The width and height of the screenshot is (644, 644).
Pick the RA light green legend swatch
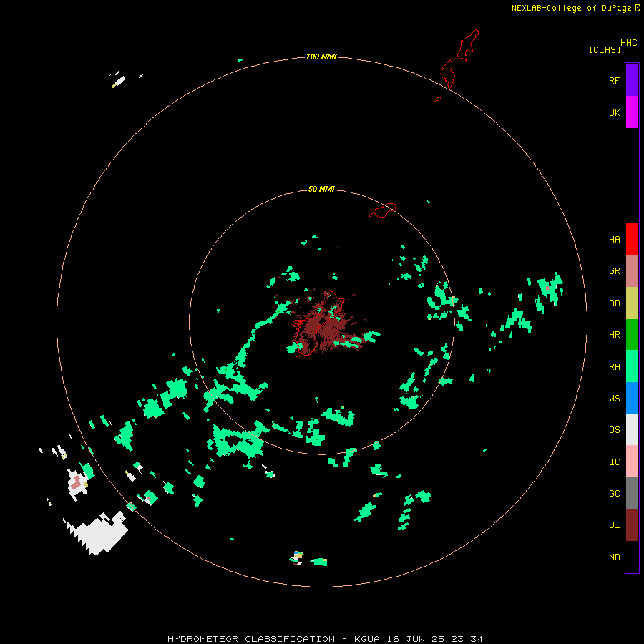coord(632,366)
